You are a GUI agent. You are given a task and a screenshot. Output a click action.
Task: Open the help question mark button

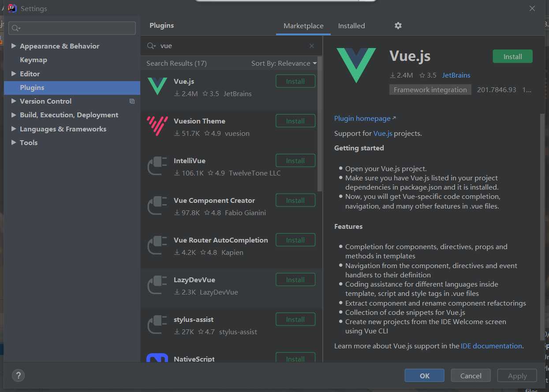(x=18, y=376)
